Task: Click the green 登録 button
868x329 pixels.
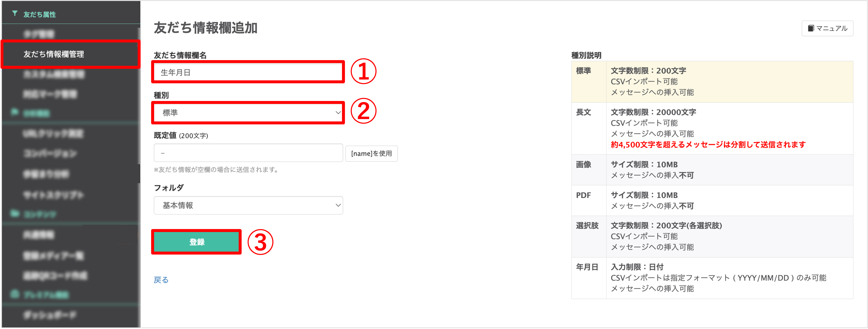Action: point(197,242)
